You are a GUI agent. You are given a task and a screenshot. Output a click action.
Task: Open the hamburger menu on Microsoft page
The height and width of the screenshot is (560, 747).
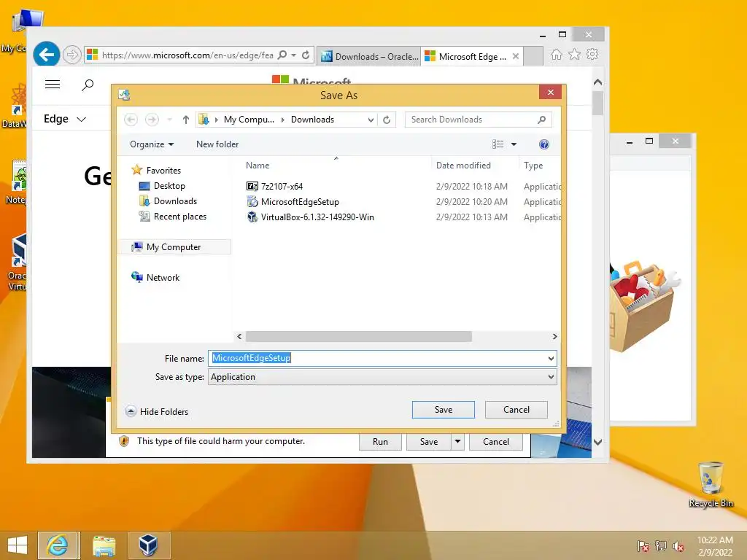(x=53, y=85)
